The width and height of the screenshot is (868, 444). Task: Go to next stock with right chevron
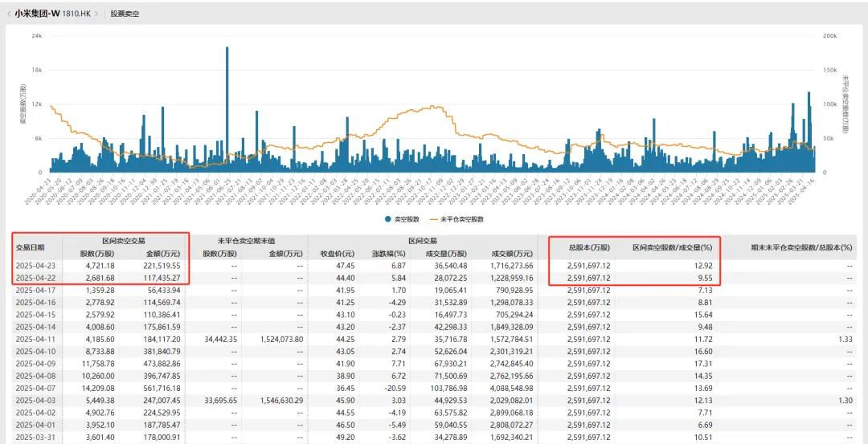pyautogui.click(x=97, y=14)
